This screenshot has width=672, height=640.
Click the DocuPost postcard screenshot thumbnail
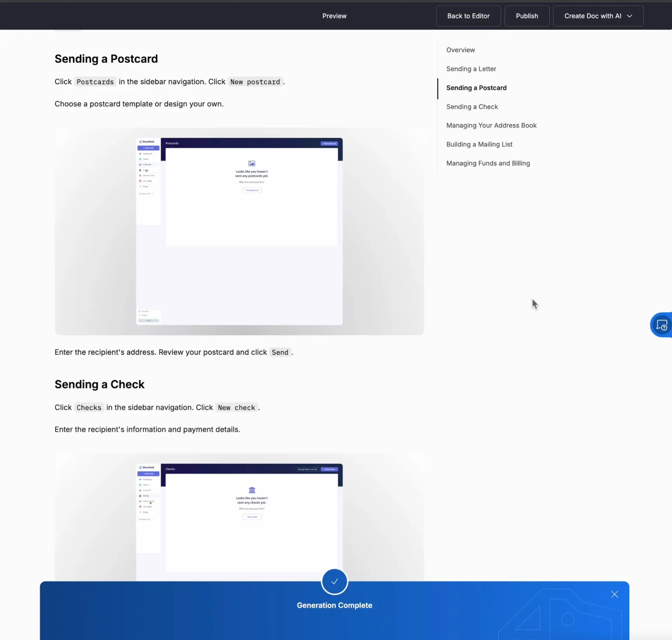(239, 230)
